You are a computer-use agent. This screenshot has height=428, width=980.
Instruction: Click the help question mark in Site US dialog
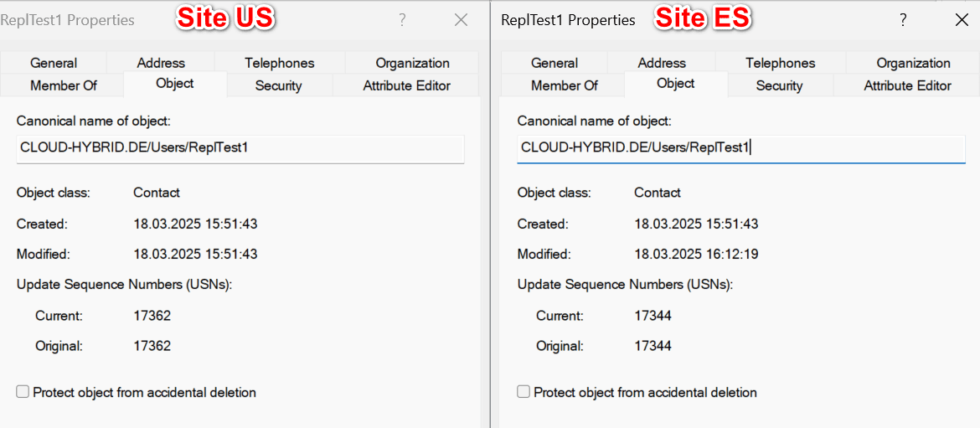[402, 20]
